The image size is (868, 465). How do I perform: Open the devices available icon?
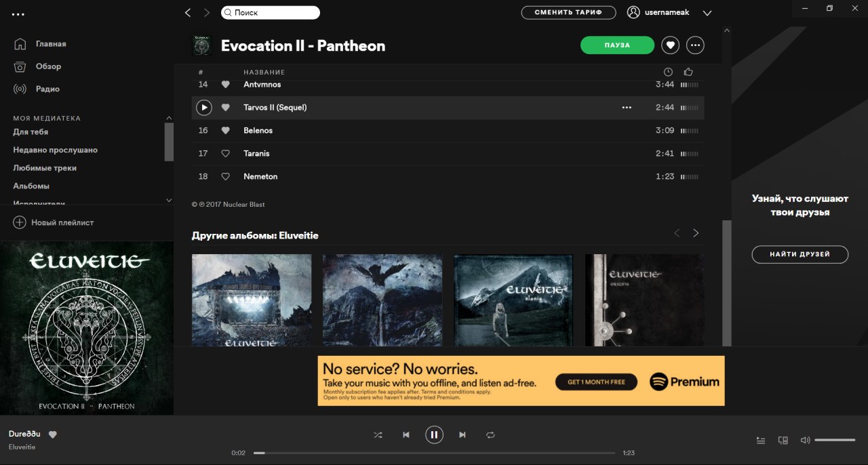pyautogui.click(x=783, y=441)
